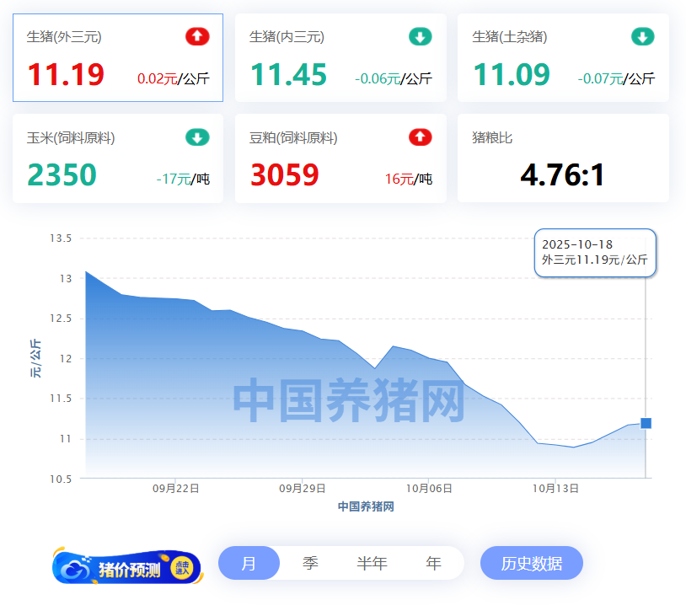Screen dimensions: 686x616
Task: Click the 猪粮比 4.76:1 card
Action: pos(563,159)
